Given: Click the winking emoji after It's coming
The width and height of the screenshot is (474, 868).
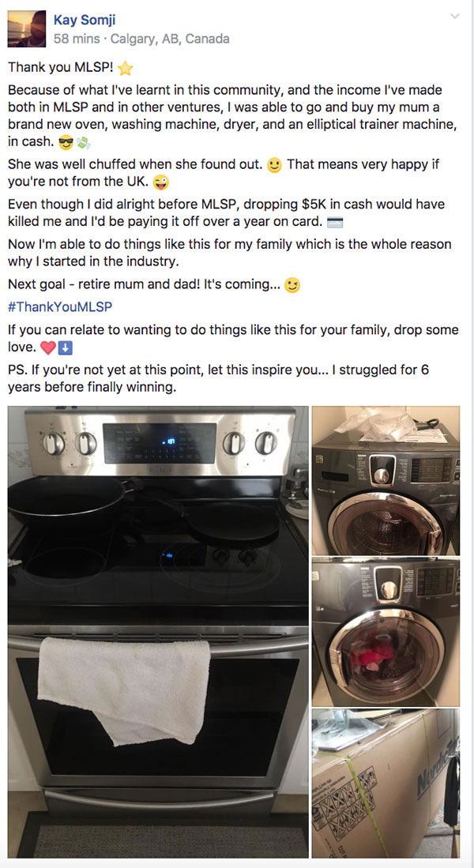Looking at the screenshot, I should point(292,286).
